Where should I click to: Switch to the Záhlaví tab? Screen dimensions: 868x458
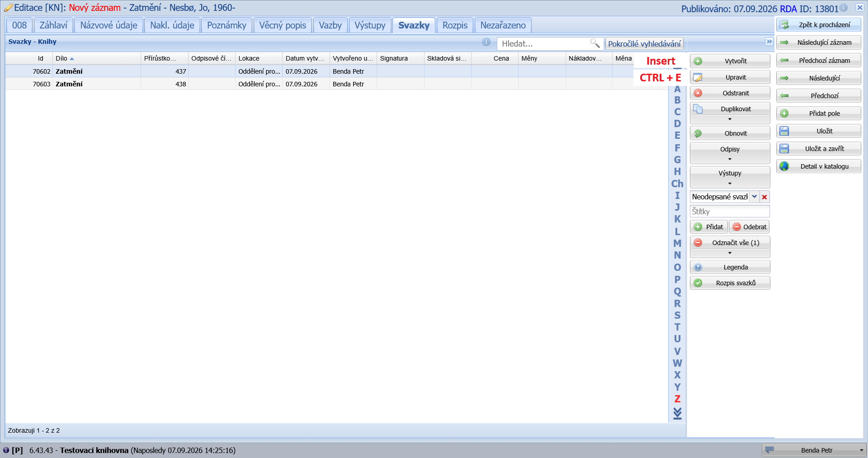[x=53, y=25]
